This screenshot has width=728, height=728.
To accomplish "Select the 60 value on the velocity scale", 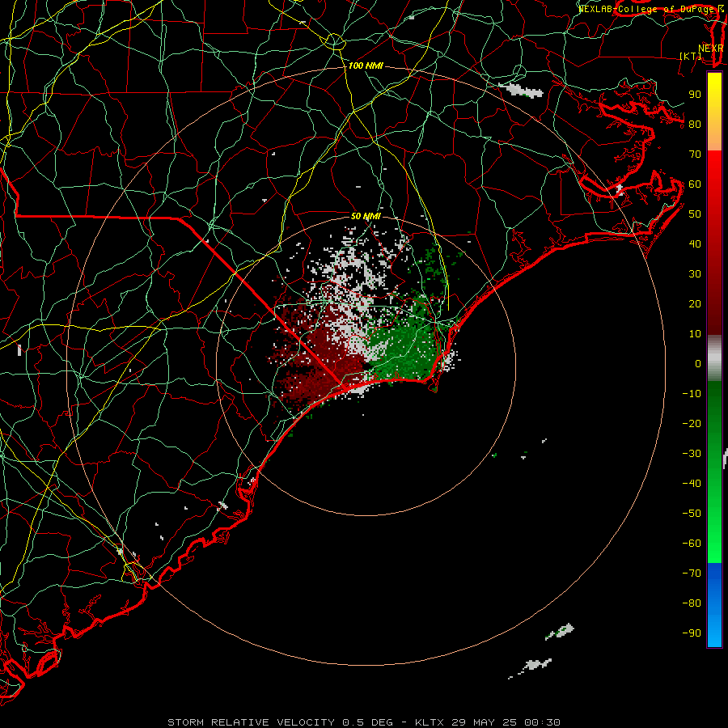I will tap(695, 184).
